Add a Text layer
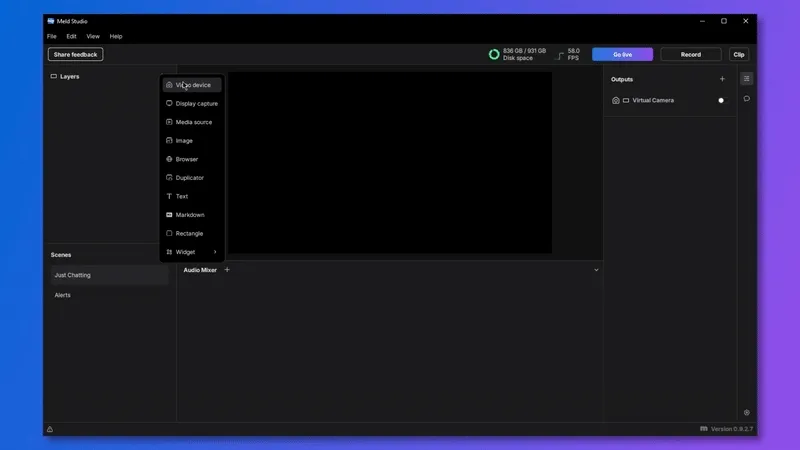 click(x=192, y=196)
